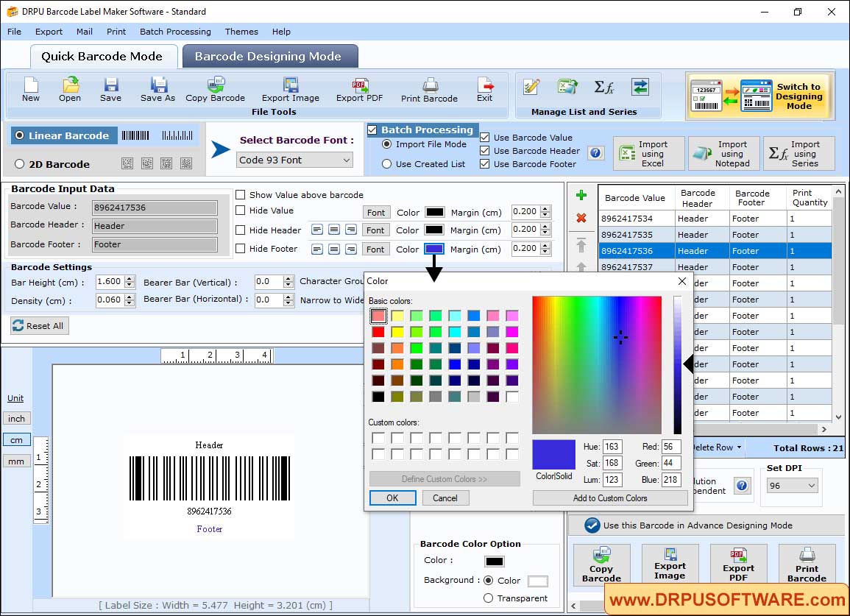
Task: Click the New file icon
Action: 30,90
